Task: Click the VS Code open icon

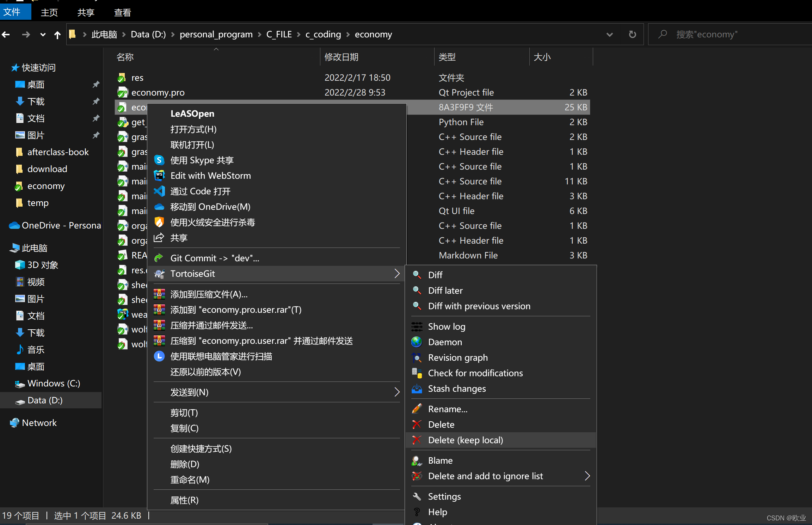Action: (x=159, y=191)
